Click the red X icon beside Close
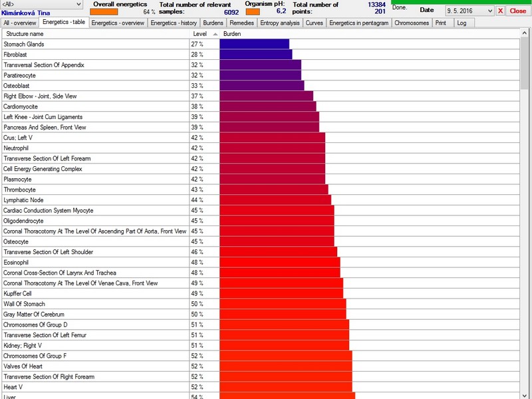The image size is (532, 399). [x=500, y=11]
